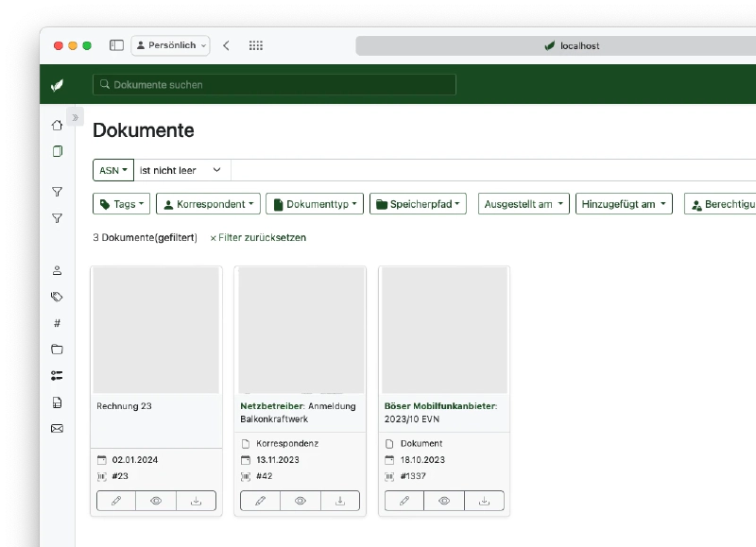Viewport: 756px width, 547px height.
Task: Open the Dokumenttyp filter dropdown
Action: [x=314, y=204]
